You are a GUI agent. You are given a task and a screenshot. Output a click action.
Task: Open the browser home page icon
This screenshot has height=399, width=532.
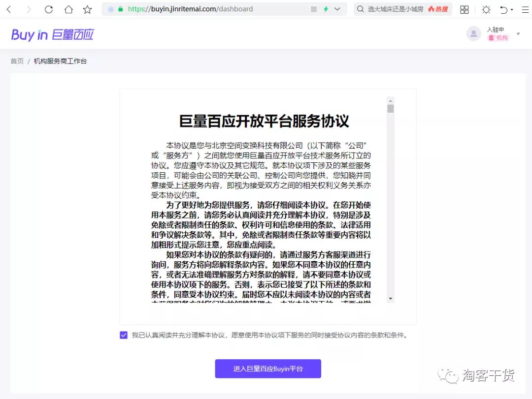[68, 9]
